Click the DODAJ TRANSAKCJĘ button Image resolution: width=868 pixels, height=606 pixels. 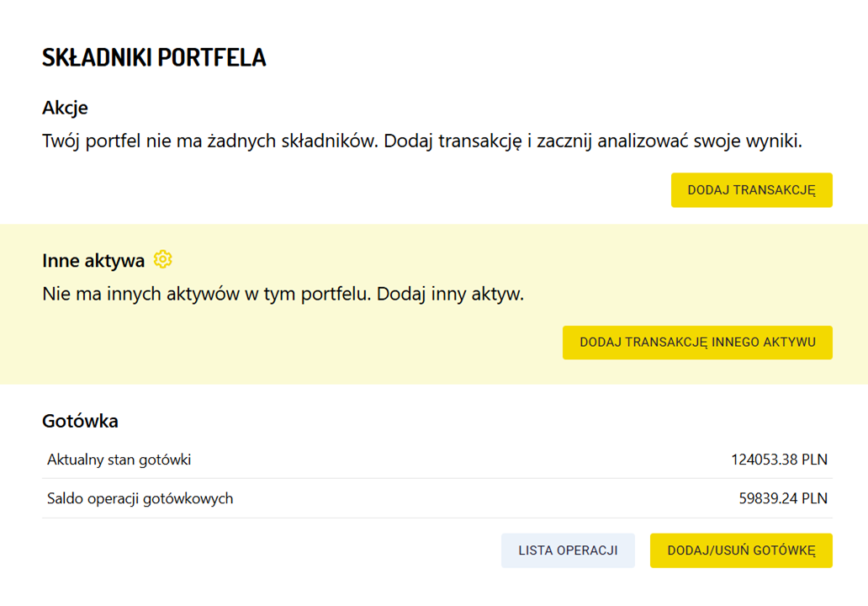pyautogui.click(x=751, y=190)
